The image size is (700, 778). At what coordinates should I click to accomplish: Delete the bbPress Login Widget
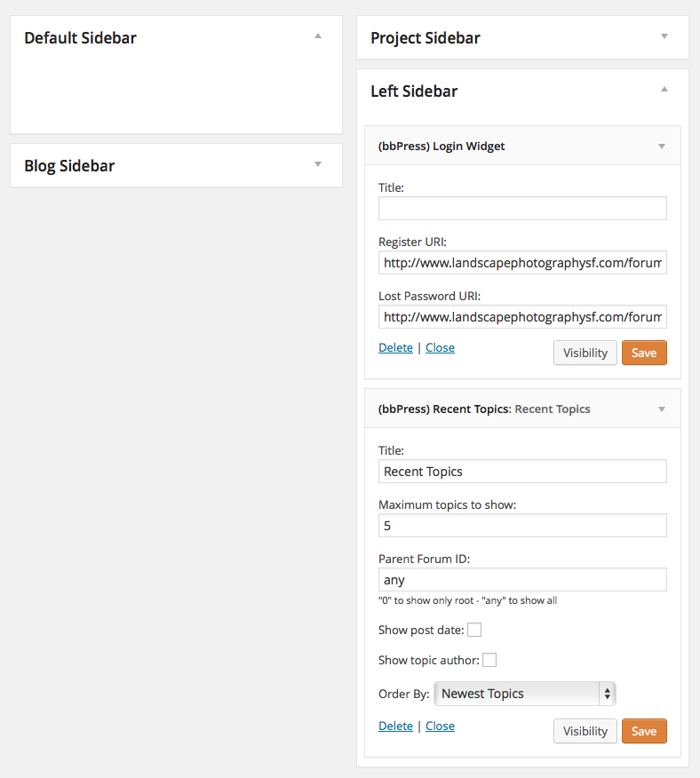395,348
